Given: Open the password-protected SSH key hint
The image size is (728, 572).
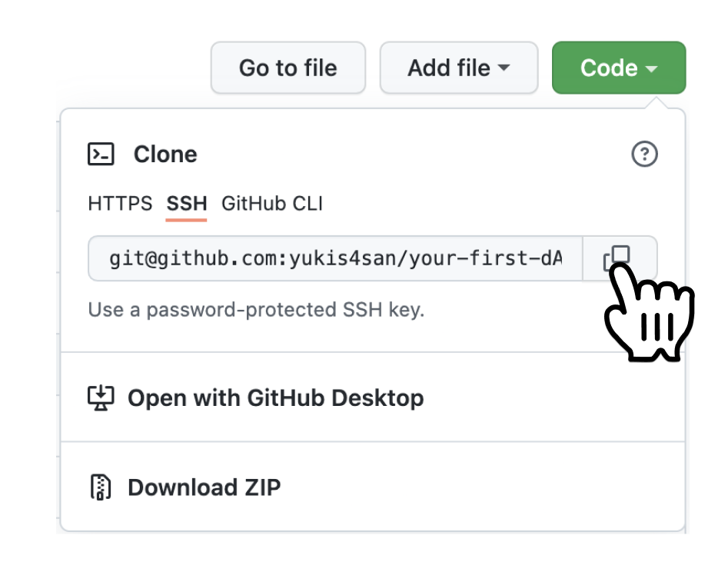Looking at the screenshot, I should 256,310.
